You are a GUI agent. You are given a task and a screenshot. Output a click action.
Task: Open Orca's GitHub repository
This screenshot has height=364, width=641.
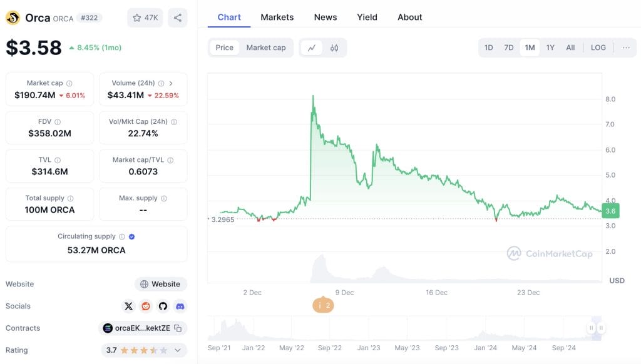163,306
